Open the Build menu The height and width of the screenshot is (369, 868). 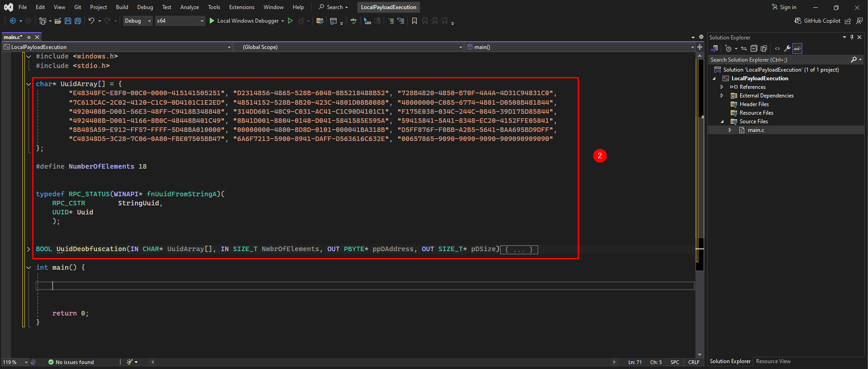tap(122, 7)
